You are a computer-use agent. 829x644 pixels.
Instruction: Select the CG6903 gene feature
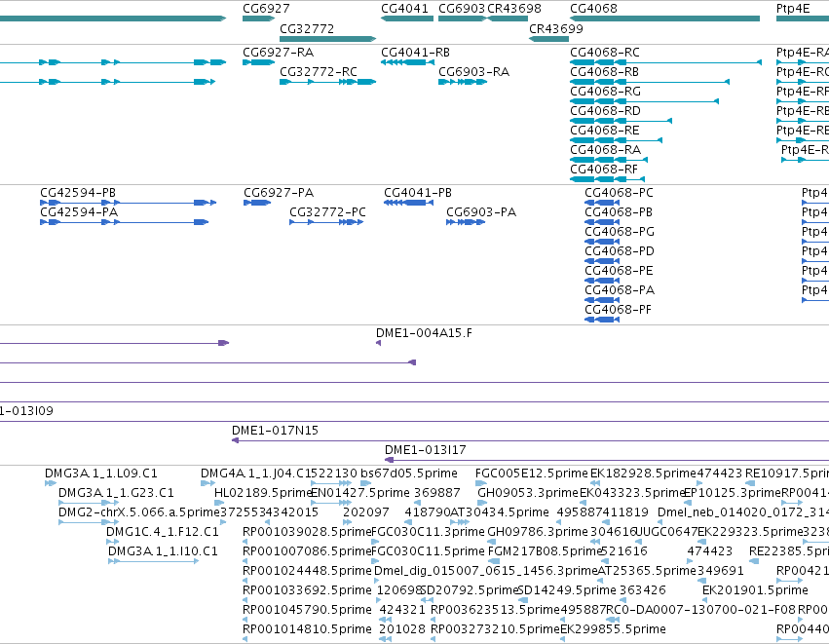click(x=462, y=19)
